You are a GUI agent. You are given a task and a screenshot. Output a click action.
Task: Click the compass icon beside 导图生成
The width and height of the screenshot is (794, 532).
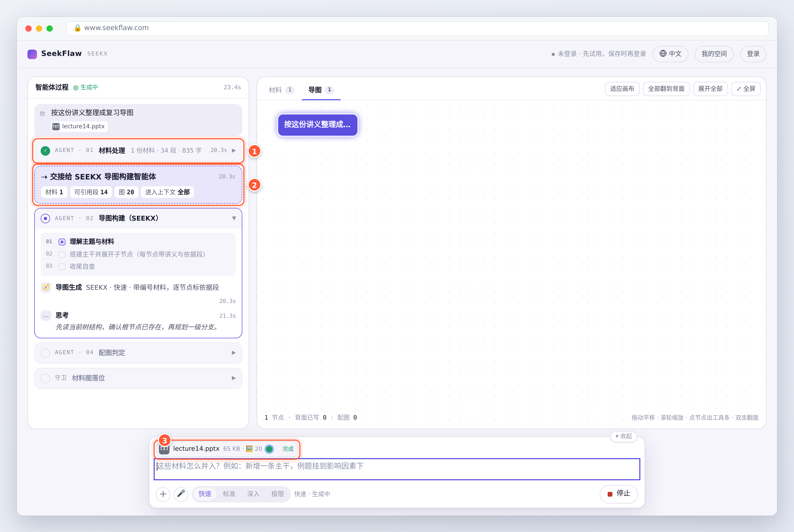46,287
